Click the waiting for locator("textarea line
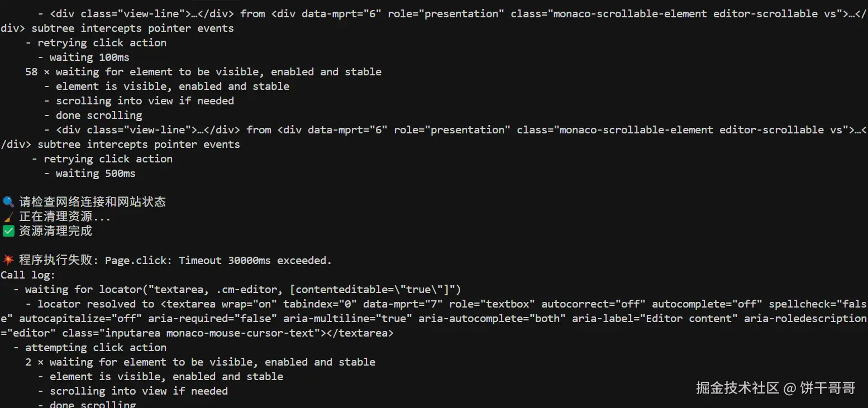Screen dimensions: 868x408 [x=242, y=289]
